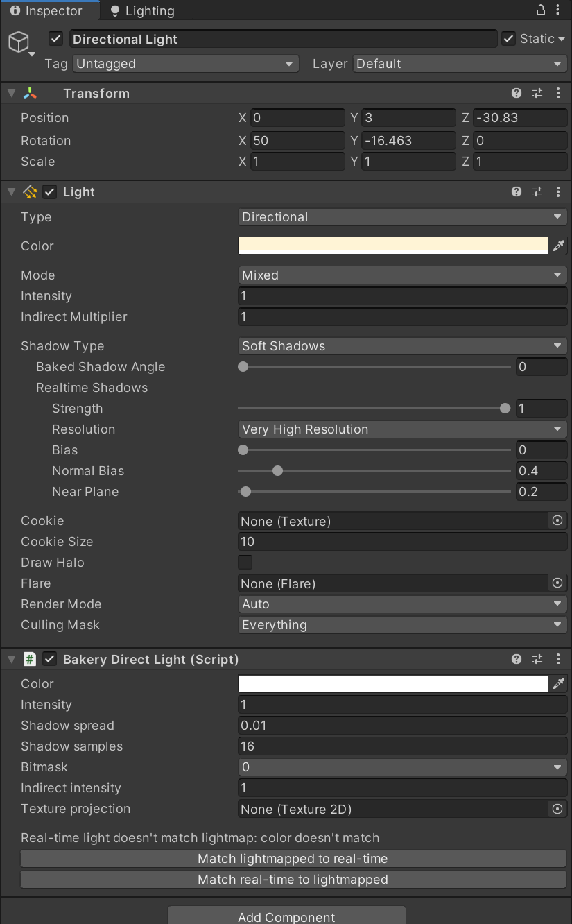This screenshot has height=924, width=572.
Task: Switch to the Inspector tab
Action: [49, 10]
